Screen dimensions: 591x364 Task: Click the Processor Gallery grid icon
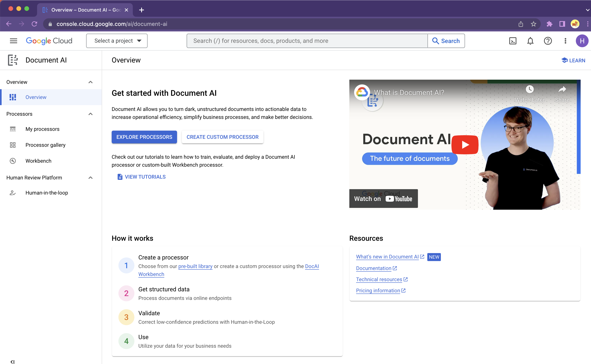tap(13, 145)
